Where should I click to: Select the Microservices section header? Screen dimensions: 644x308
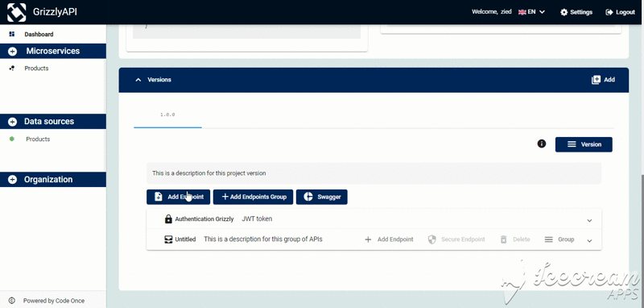[x=53, y=51]
